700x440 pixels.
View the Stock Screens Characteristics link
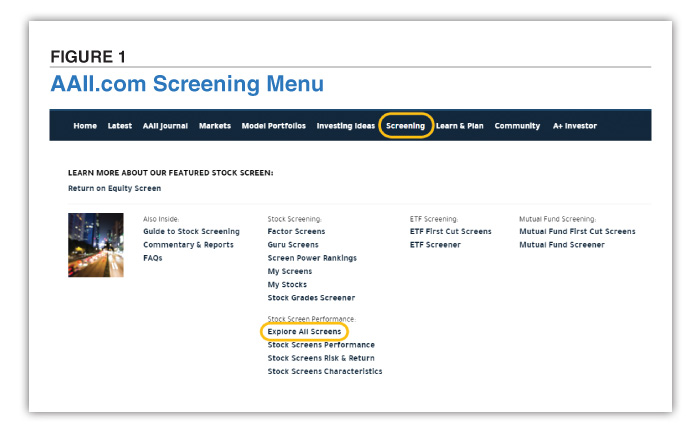(325, 371)
